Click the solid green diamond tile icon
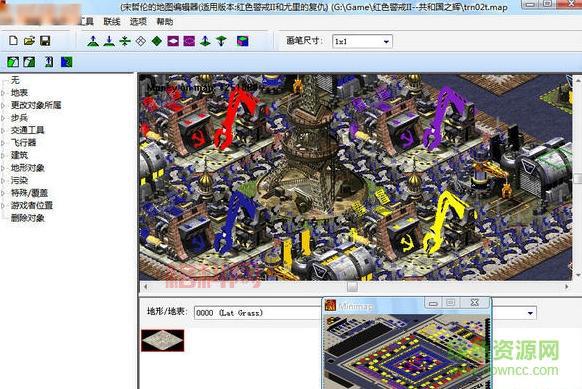This screenshot has height=389, width=582. click(157, 41)
